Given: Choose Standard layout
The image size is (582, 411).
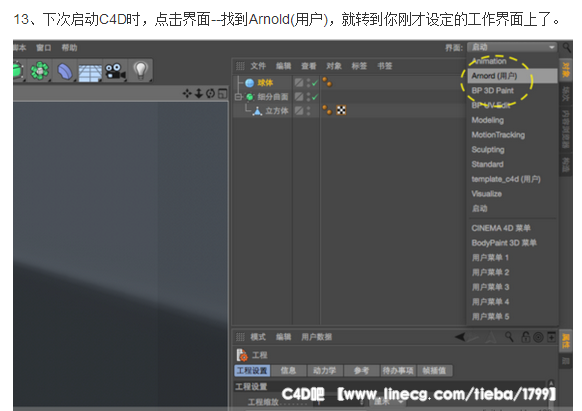Looking at the screenshot, I should [512, 164].
